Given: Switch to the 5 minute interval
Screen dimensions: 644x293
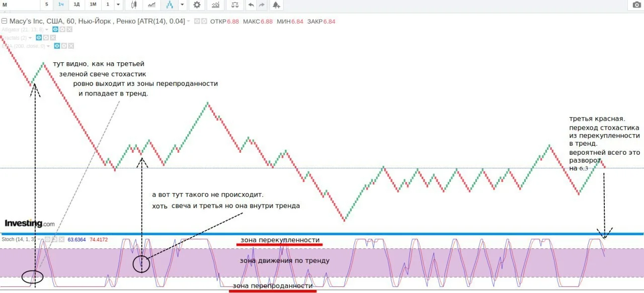Looking at the screenshot, I should [x=47, y=5].
